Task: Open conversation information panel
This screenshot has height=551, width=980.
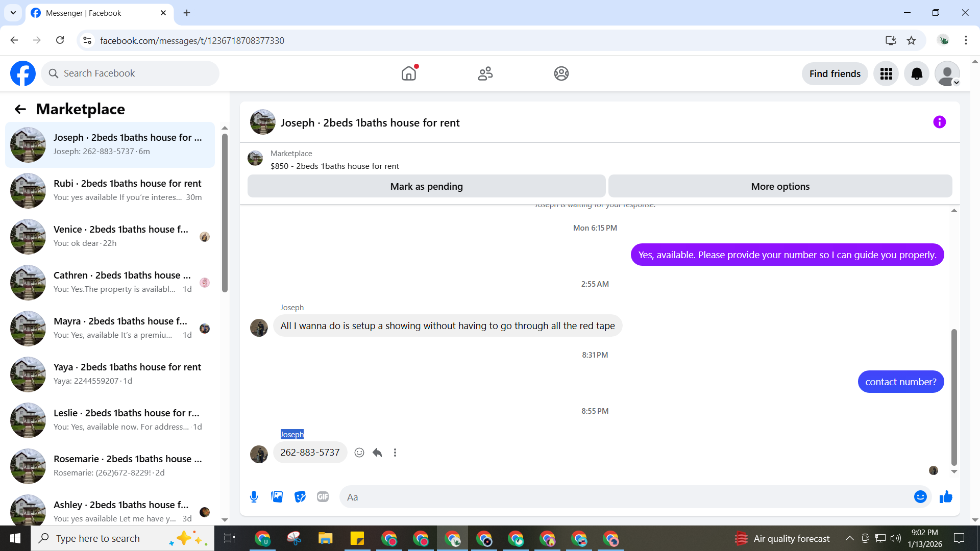Action: pyautogui.click(x=939, y=122)
